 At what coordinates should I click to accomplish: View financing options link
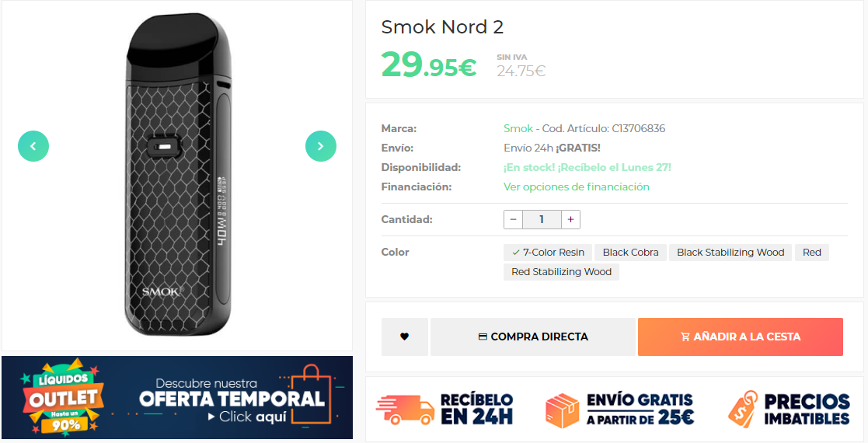(577, 187)
